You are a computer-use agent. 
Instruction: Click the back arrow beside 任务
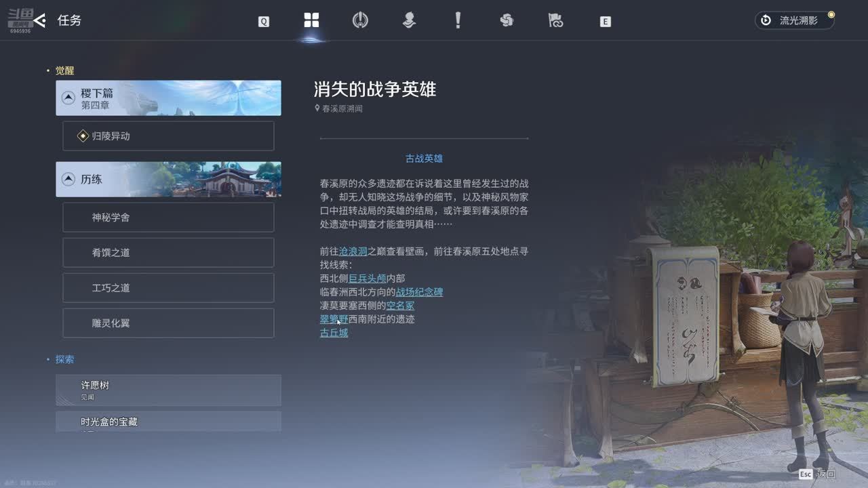(39, 20)
